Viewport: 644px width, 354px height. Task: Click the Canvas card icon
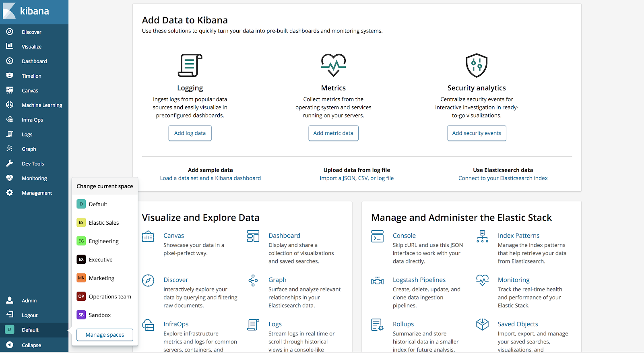tap(148, 236)
